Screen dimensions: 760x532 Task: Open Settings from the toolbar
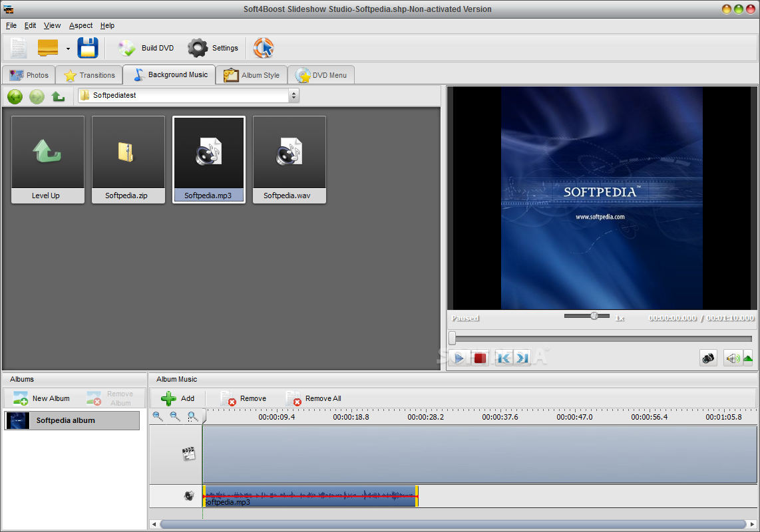213,48
